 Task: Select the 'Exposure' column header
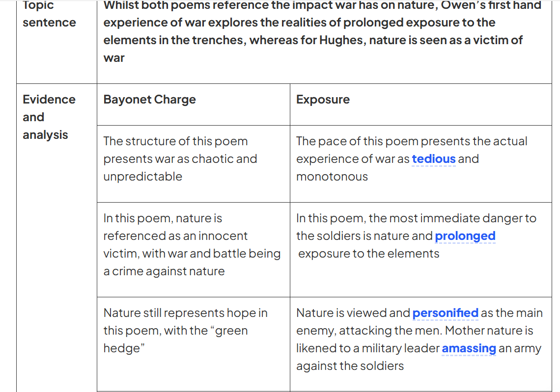tap(323, 99)
